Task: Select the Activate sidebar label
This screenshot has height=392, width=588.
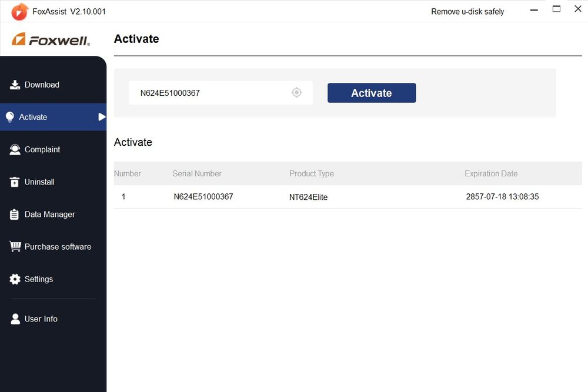Action: [x=33, y=117]
